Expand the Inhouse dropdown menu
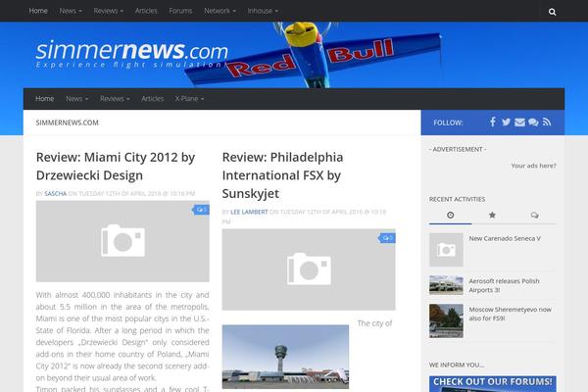The width and height of the screenshot is (588, 392). tap(263, 11)
